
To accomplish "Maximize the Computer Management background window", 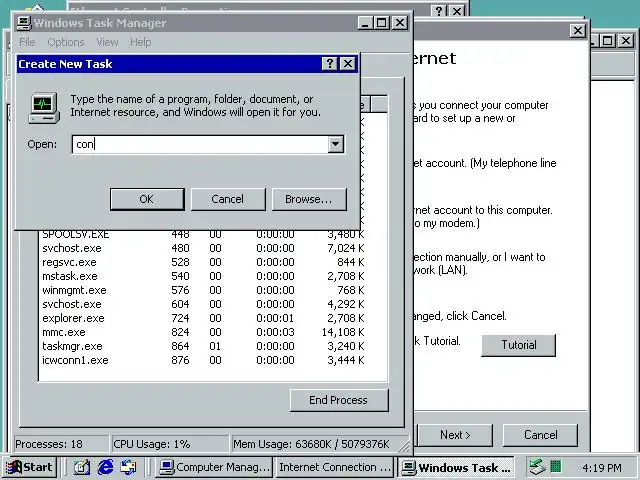I will point(608,40).
